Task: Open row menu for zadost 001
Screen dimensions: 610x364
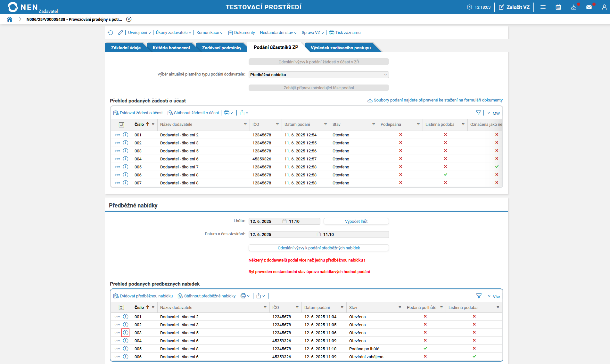Action: [x=117, y=135]
